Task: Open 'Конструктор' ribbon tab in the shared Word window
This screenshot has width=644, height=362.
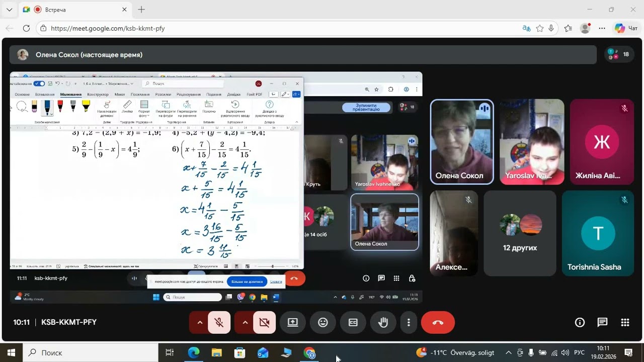Action: coord(98,95)
